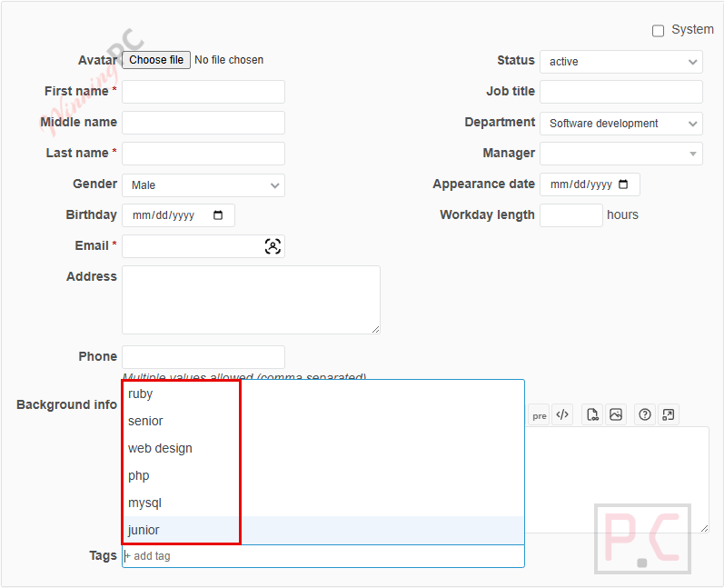Click the Birthday date field
Screen dimensions: 724x588
178,215
